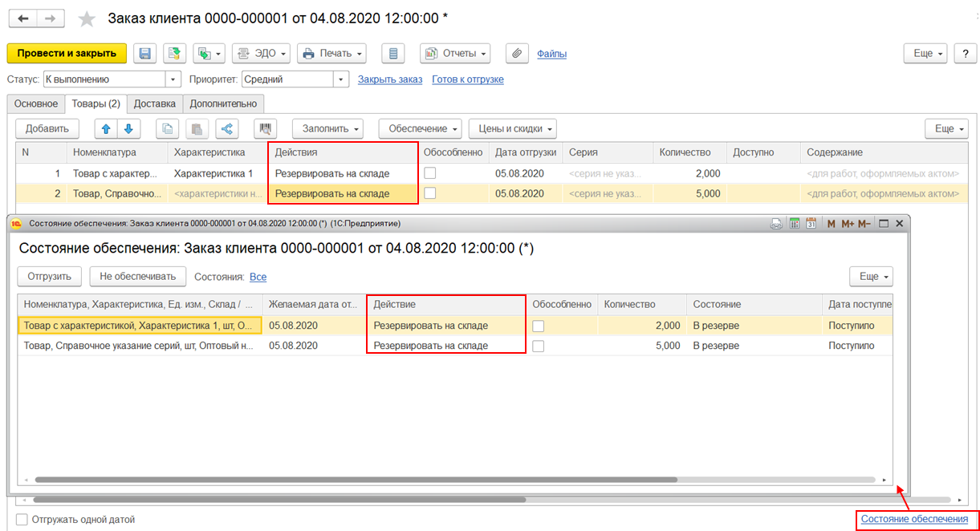
Task: Click the split row icon
Action: coord(227,128)
